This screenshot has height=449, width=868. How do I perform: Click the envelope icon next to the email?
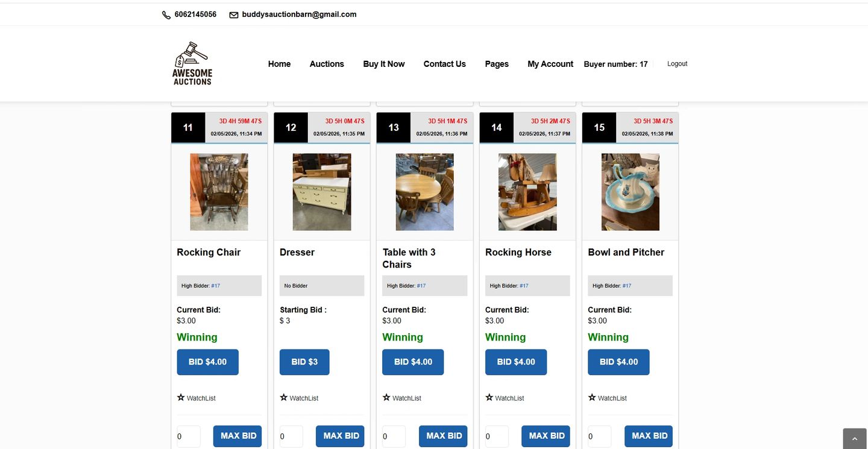[x=233, y=14]
